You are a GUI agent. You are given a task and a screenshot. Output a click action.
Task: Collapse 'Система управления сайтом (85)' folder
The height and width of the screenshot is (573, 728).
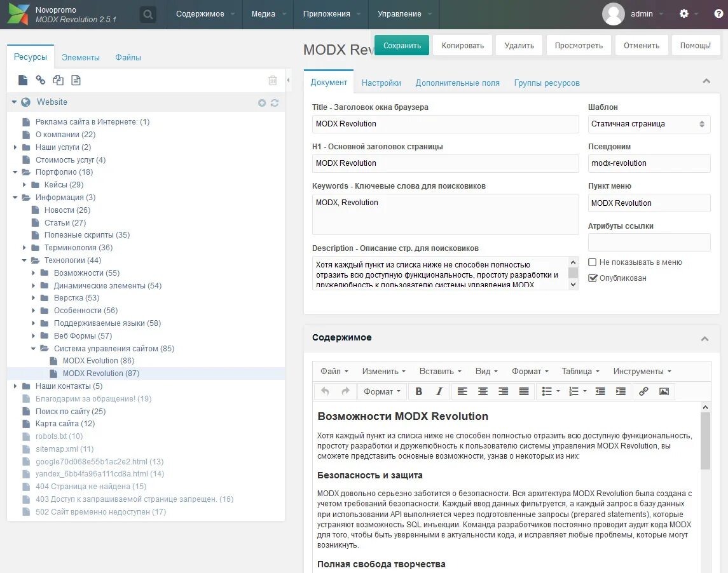[34, 349]
